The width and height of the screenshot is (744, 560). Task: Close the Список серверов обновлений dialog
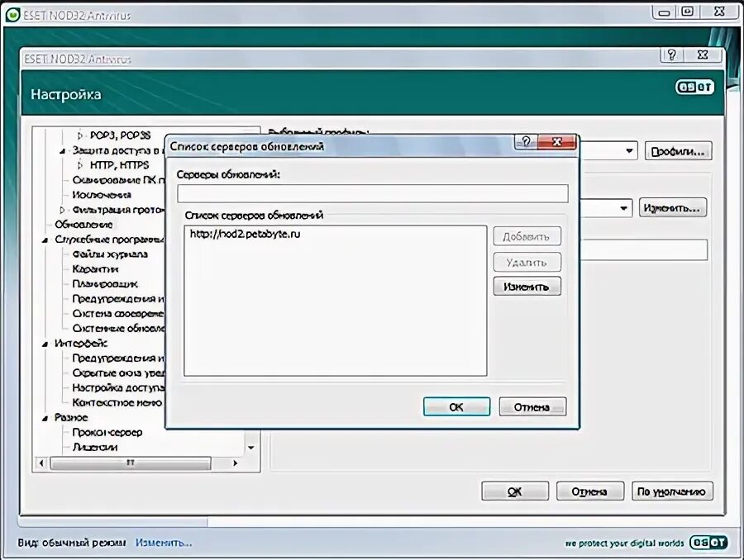click(557, 141)
